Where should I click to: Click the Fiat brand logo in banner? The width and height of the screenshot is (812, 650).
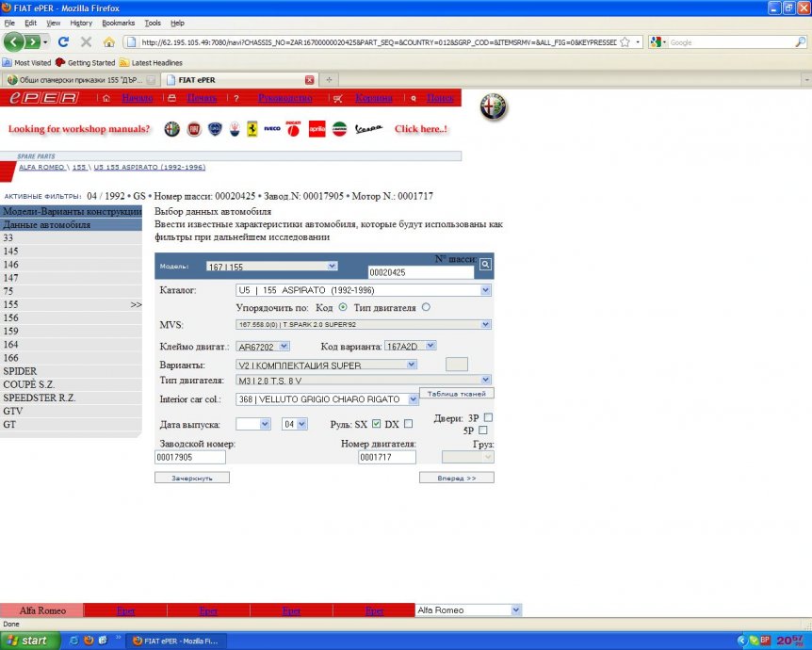tap(193, 129)
